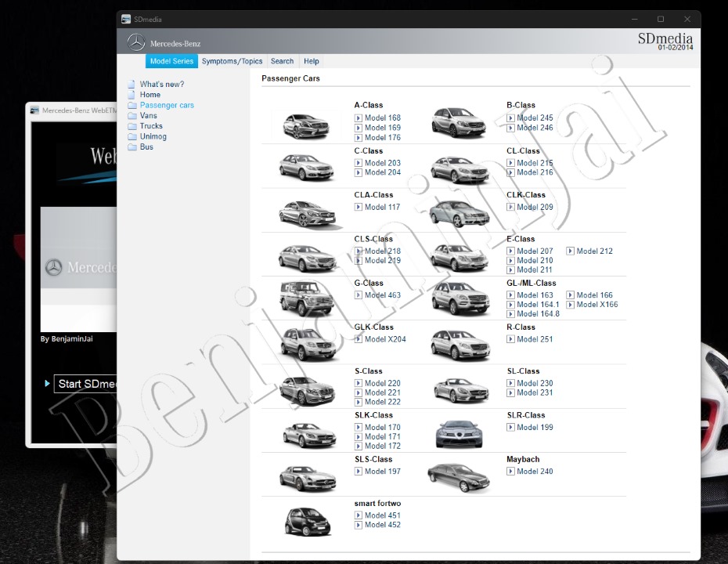Click the Mercedes-Benz star logo in header
The image size is (728, 564).
pos(136,42)
